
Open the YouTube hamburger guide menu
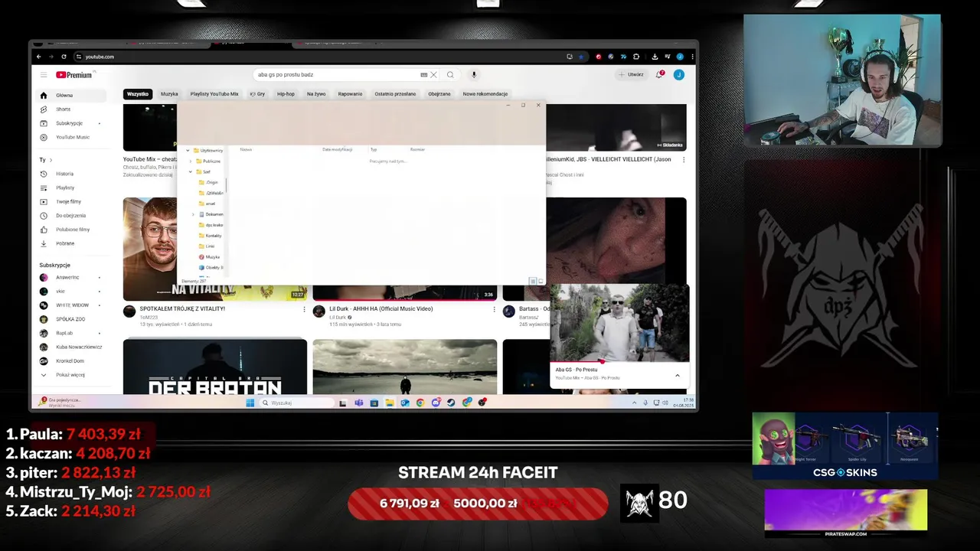pyautogui.click(x=44, y=75)
